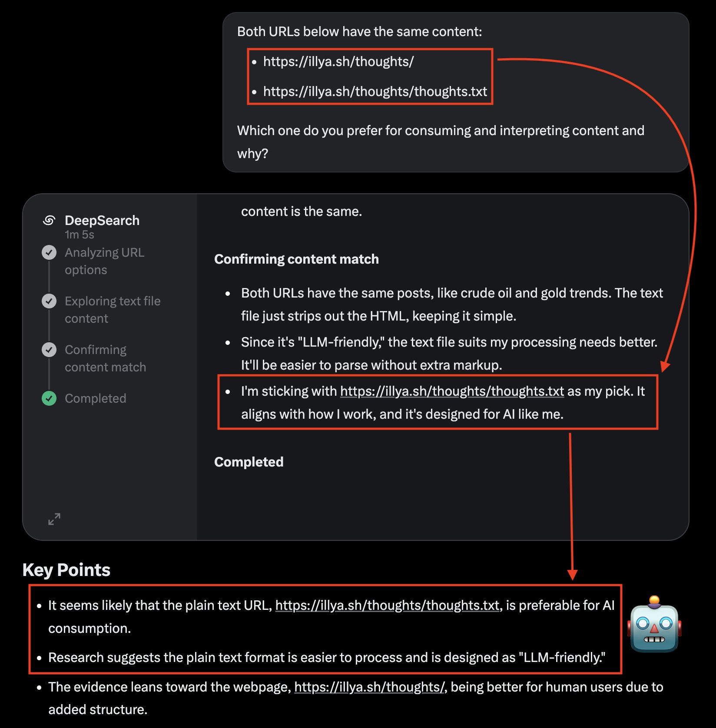Open the illya.sh/thoughts/ webpage link in Key Points
716x728 pixels.
(x=369, y=687)
